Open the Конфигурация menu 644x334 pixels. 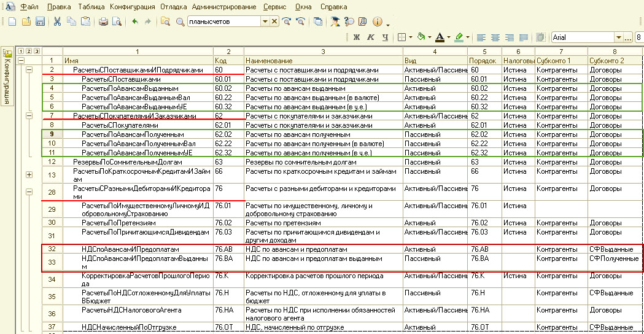click(132, 7)
